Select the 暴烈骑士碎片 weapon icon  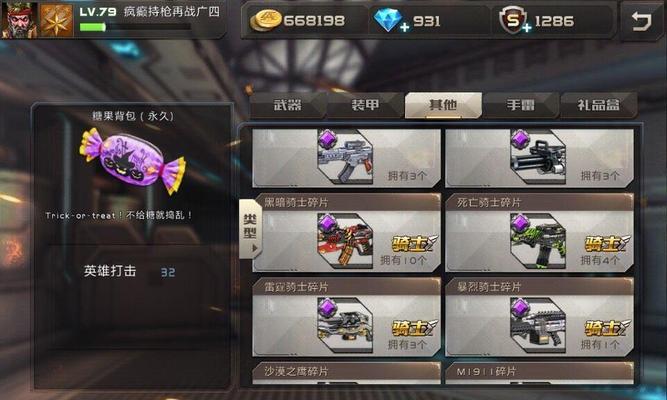pyautogui.click(x=538, y=325)
